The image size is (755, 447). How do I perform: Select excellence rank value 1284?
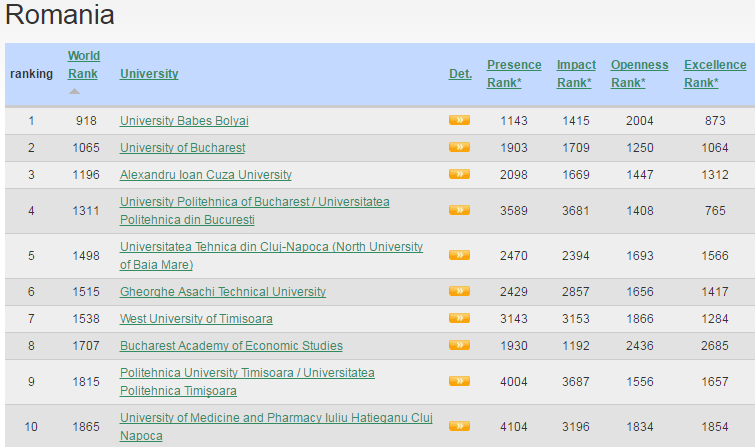715,318
